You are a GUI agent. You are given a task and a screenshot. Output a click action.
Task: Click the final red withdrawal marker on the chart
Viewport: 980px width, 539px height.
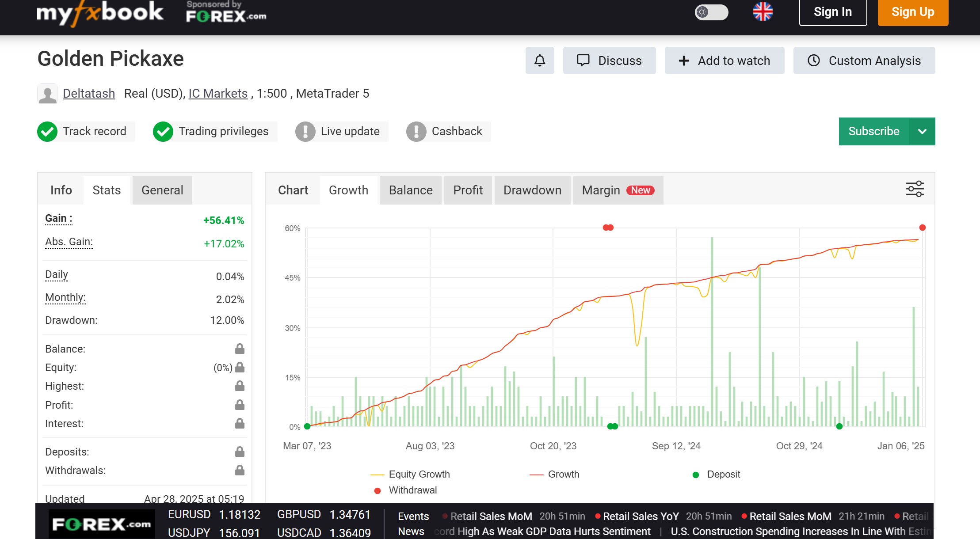coord(922,228)
